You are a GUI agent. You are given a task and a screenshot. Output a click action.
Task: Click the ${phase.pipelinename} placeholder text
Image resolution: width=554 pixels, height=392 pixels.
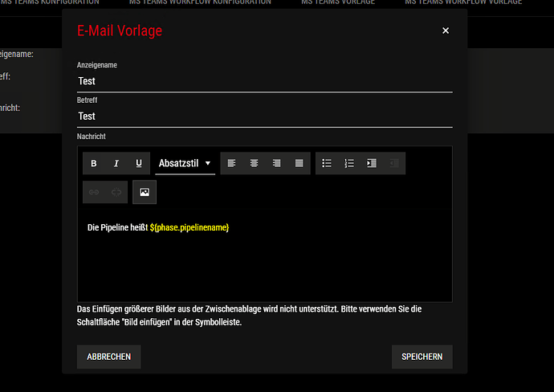pos(189,227)
